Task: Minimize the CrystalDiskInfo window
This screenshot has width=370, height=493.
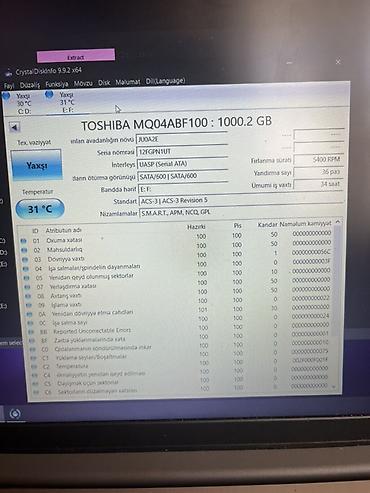Action: (x=290, y=62)
